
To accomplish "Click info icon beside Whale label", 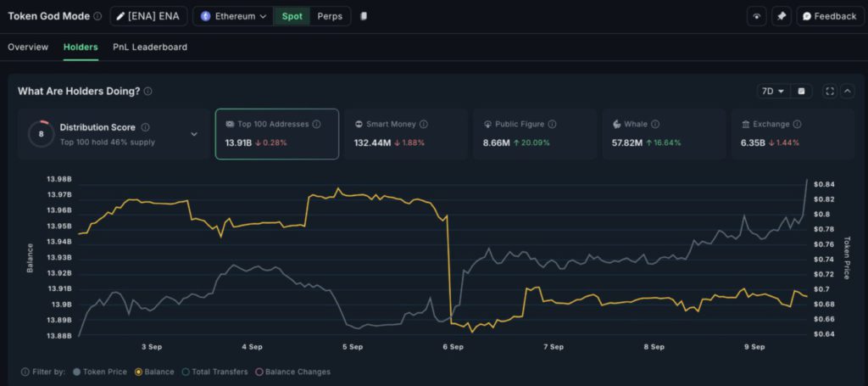I will (x=655, y=124).
